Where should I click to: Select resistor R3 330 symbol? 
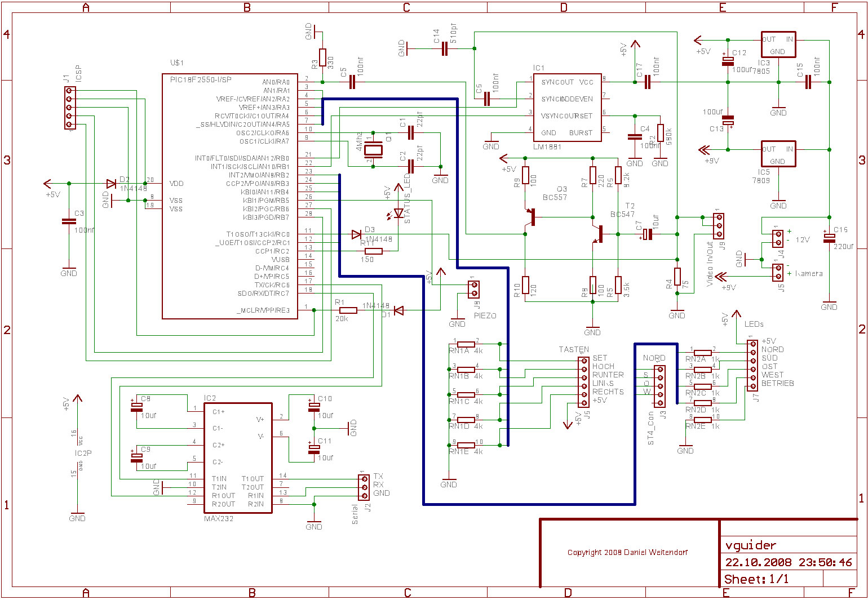(x=322, y=58)
